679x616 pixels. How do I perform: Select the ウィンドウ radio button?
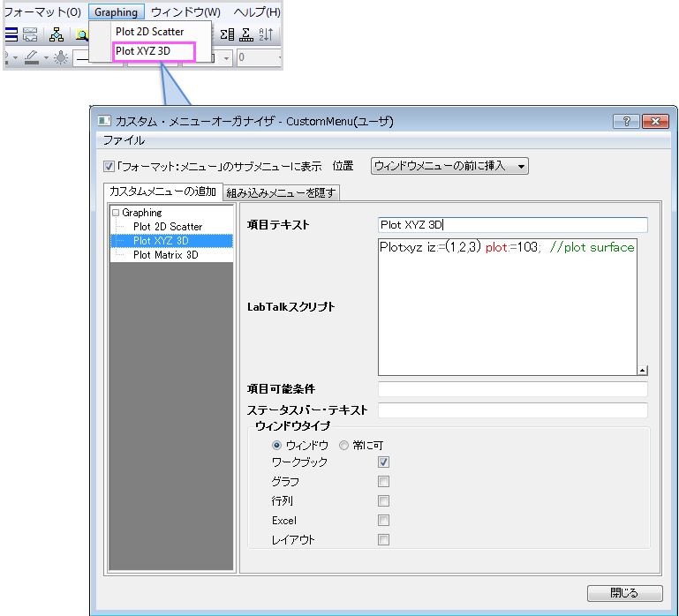276,445
